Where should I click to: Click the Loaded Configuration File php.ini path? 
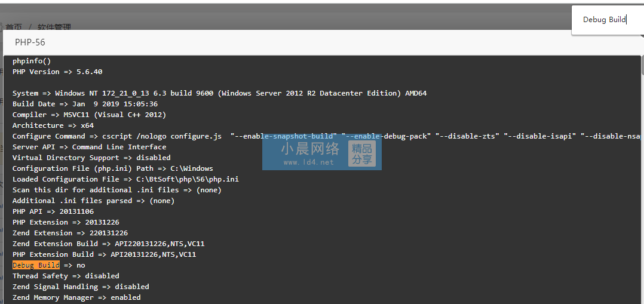pyautogui.click(x=125, y=179)
